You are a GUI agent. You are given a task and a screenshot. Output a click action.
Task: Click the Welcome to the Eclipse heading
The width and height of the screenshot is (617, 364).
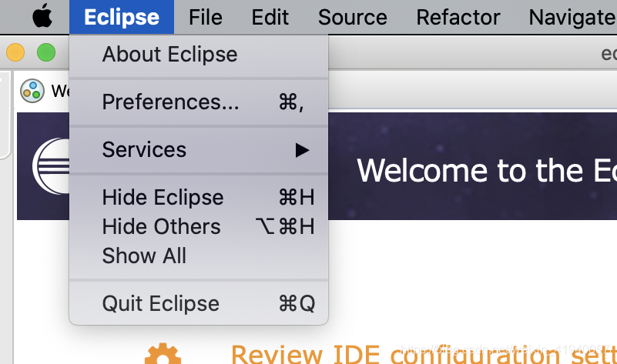tap(487, 171)
